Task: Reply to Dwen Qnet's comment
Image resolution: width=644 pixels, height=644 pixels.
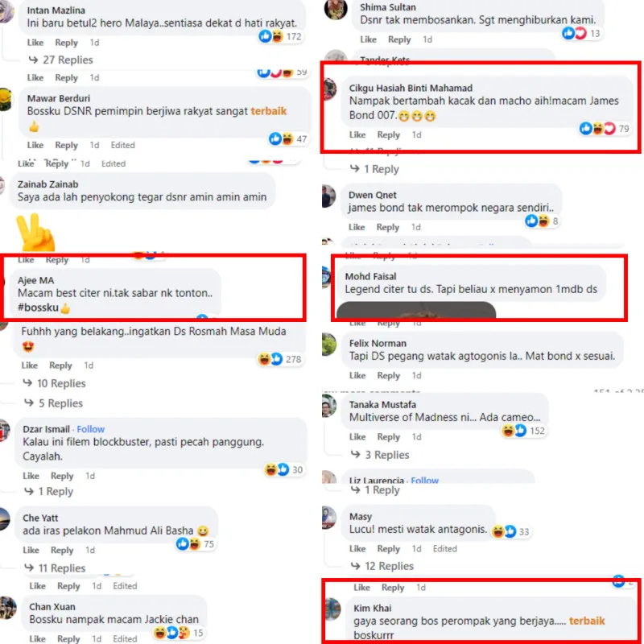Action: 388,227
